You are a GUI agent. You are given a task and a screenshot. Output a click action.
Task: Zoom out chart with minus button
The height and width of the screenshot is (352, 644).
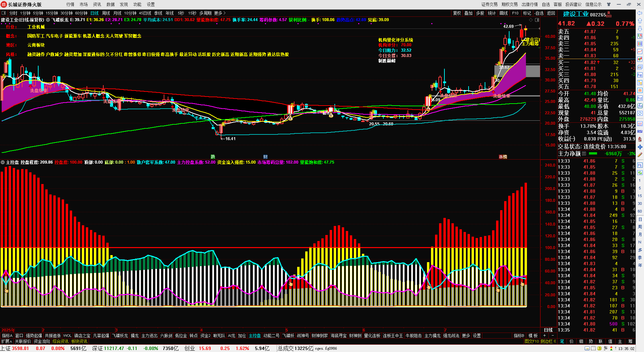pos(552,336)
